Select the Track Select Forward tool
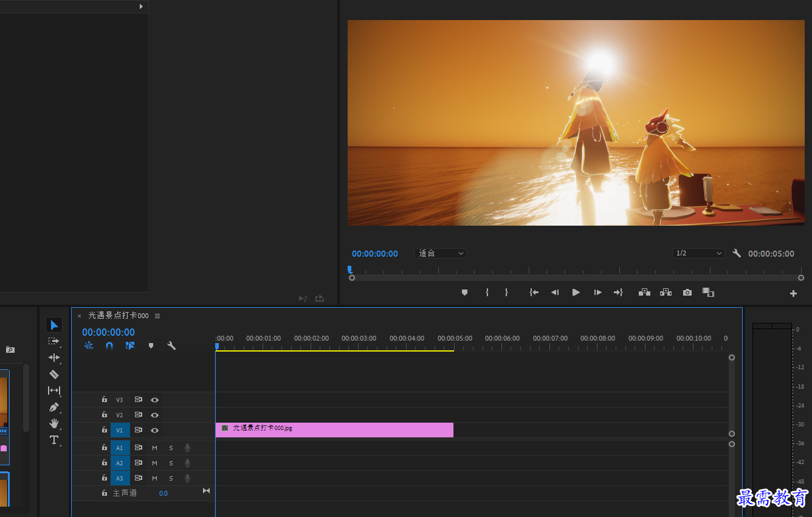Image resolution: width=812 pixels, height=517 pixels. [54, 341]
